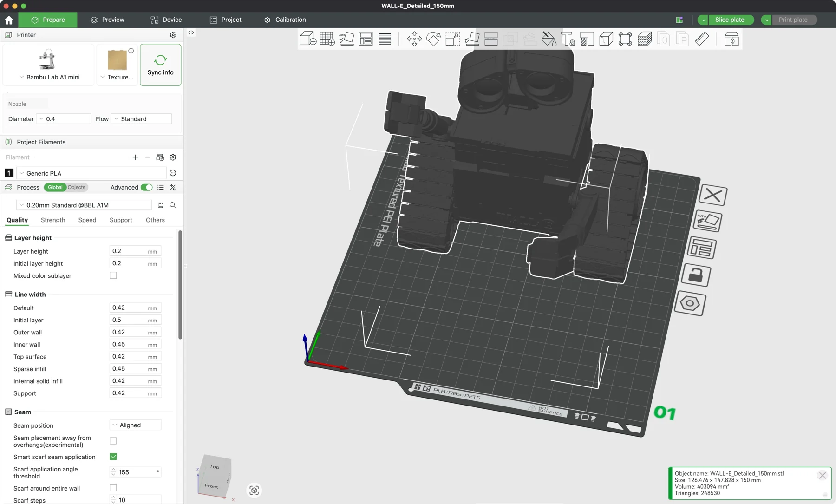Check Seam placement away from overhangs
The image size is (836, 504).
pos(113,441)
